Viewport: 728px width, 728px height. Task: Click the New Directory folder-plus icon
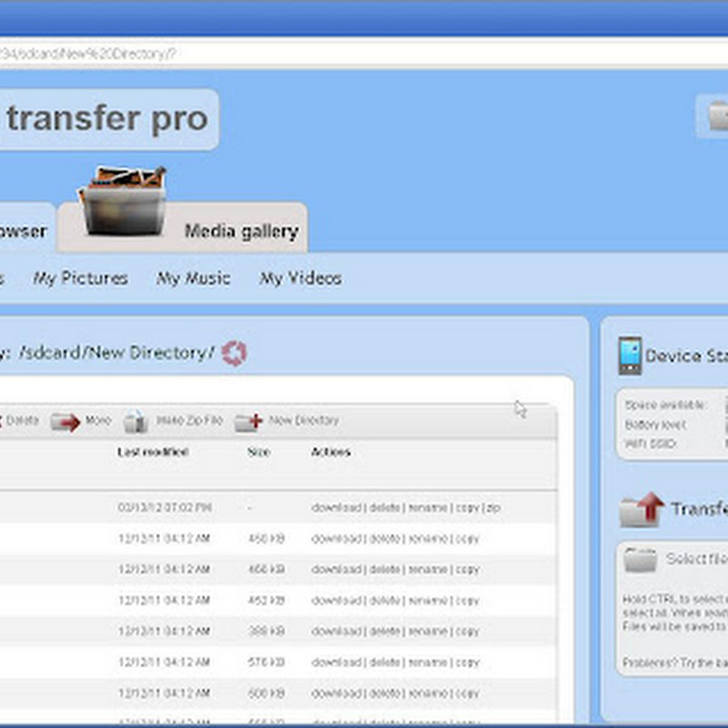[x=248, y=422]
